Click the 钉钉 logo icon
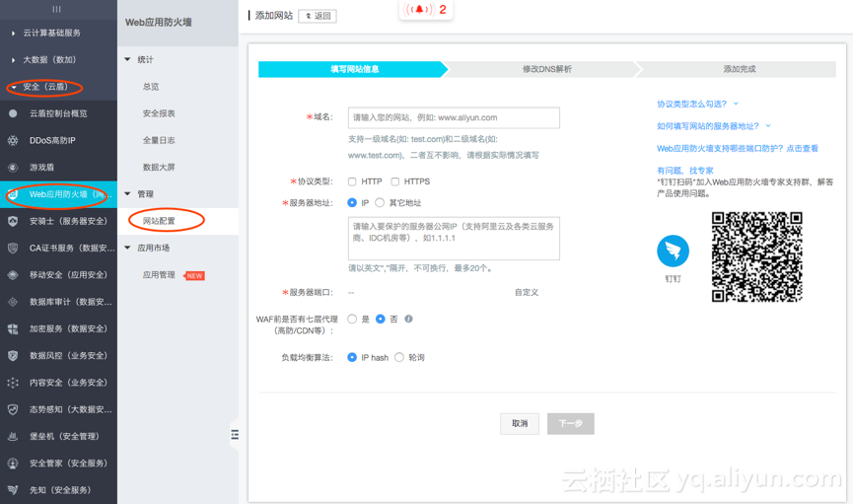The image size is (853, 504). pyautogui.click(x=673, y=251)
